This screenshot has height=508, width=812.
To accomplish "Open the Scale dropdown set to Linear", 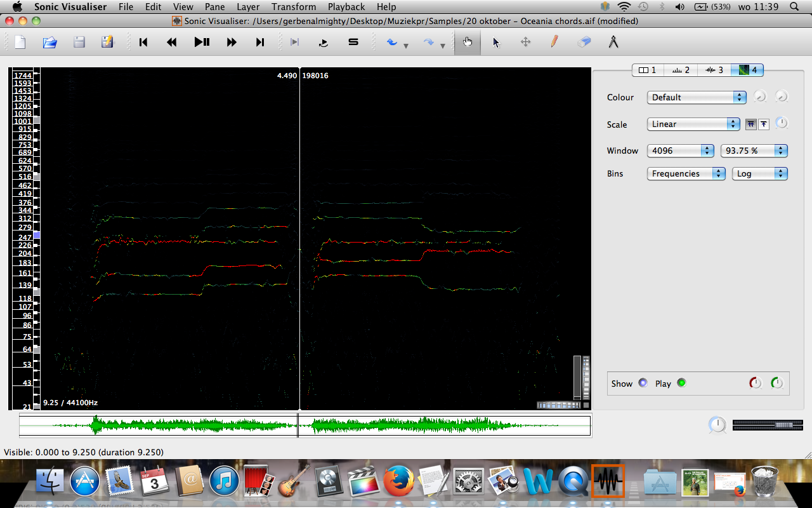I will (693, 124).
